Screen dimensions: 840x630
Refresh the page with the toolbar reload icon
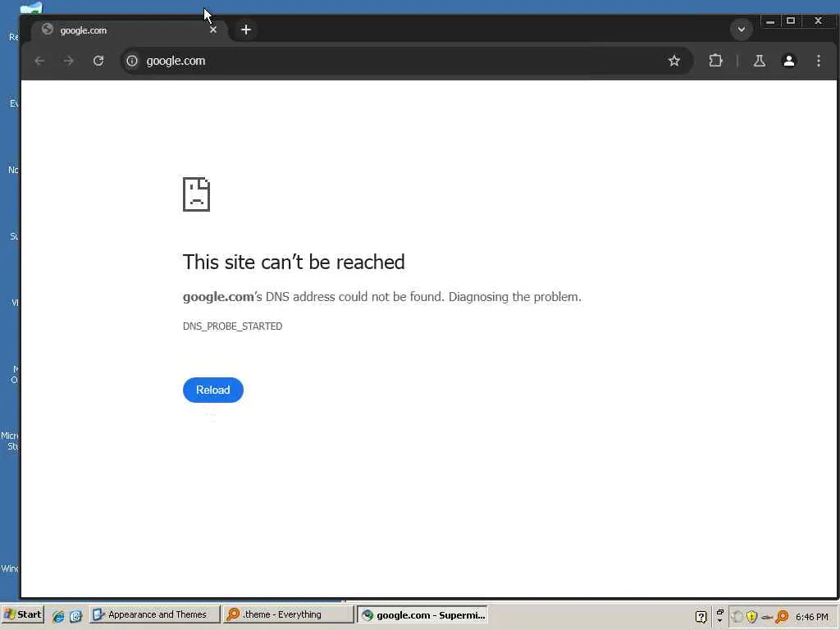[98, 61]
